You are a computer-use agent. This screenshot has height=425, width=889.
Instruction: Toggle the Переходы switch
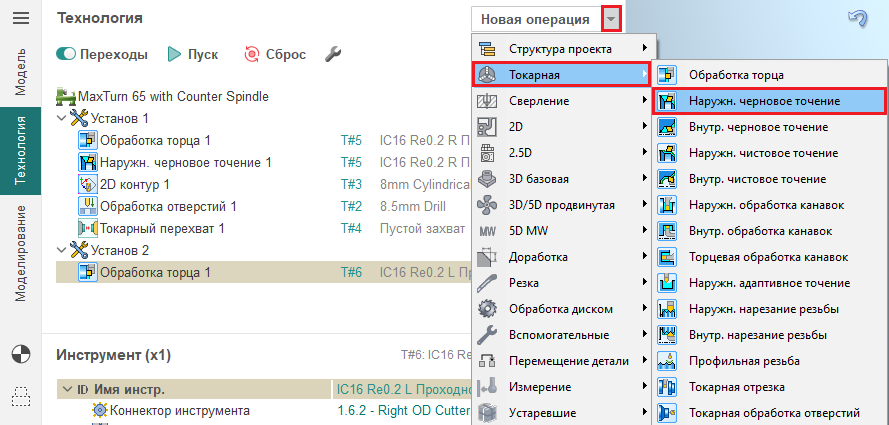(x=68, y=55)
